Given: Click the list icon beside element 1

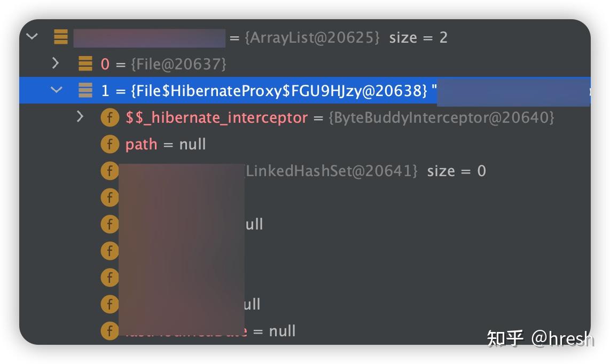Looking at the screenshot, I should [85, 90].
